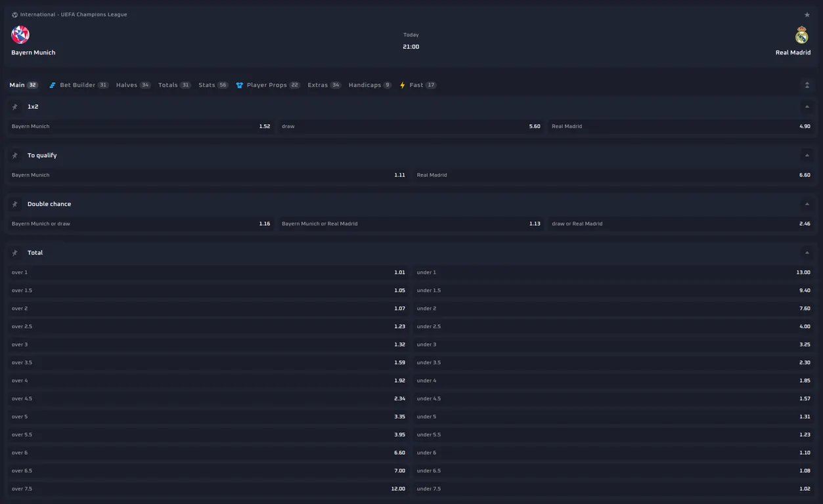Open International - UEFA Champions League link
Screen dimensions: 823x504
click(74, 14)
